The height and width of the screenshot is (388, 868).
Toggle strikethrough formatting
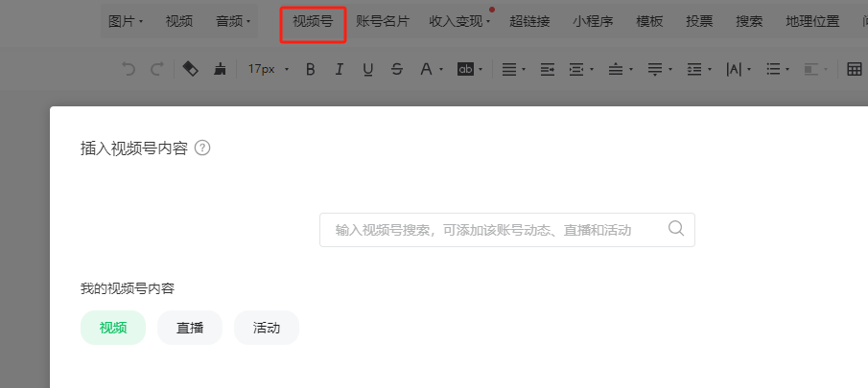[397, 69]
